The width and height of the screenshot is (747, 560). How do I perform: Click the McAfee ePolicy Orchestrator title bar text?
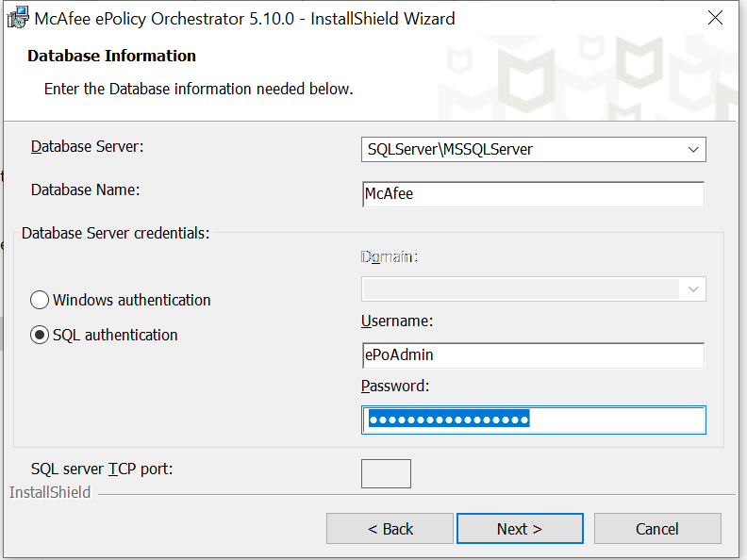coord(244,18)
